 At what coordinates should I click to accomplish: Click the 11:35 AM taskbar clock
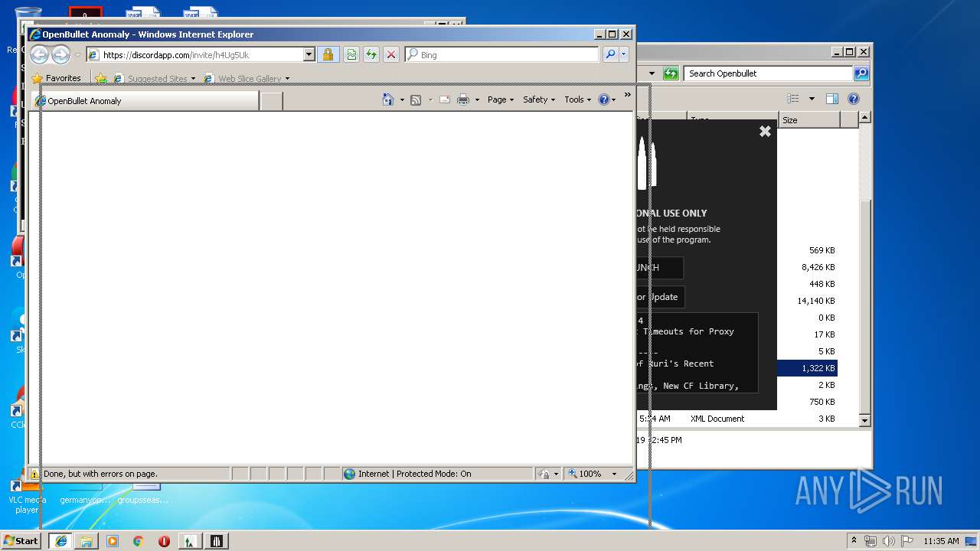pyautogui.click(x=941, y=540)
